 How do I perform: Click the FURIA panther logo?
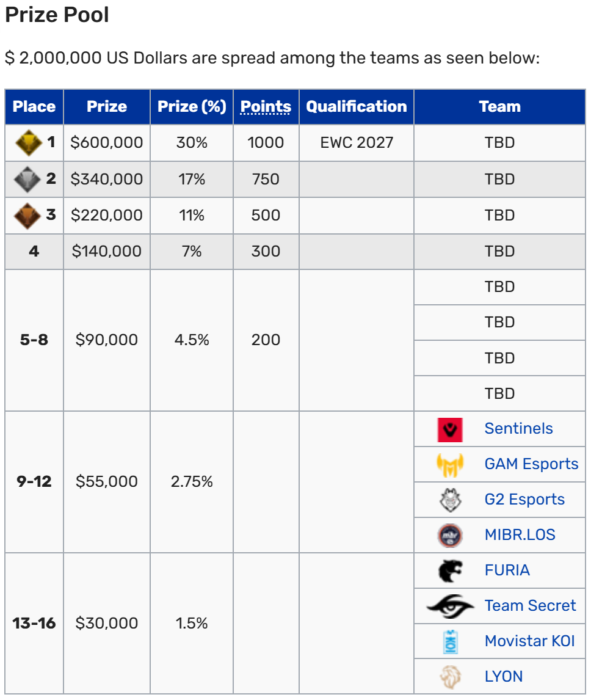coord(450,571)
